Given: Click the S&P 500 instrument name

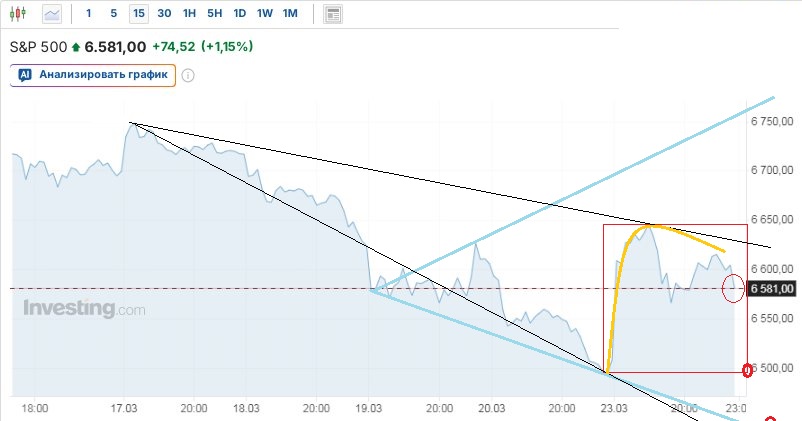Looking at the screenshot, I should (38, 47).
